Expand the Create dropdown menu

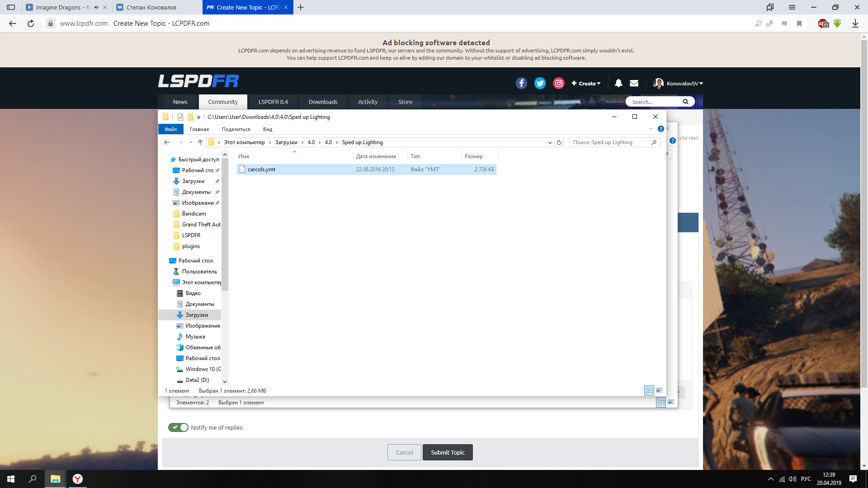(586, 83)
